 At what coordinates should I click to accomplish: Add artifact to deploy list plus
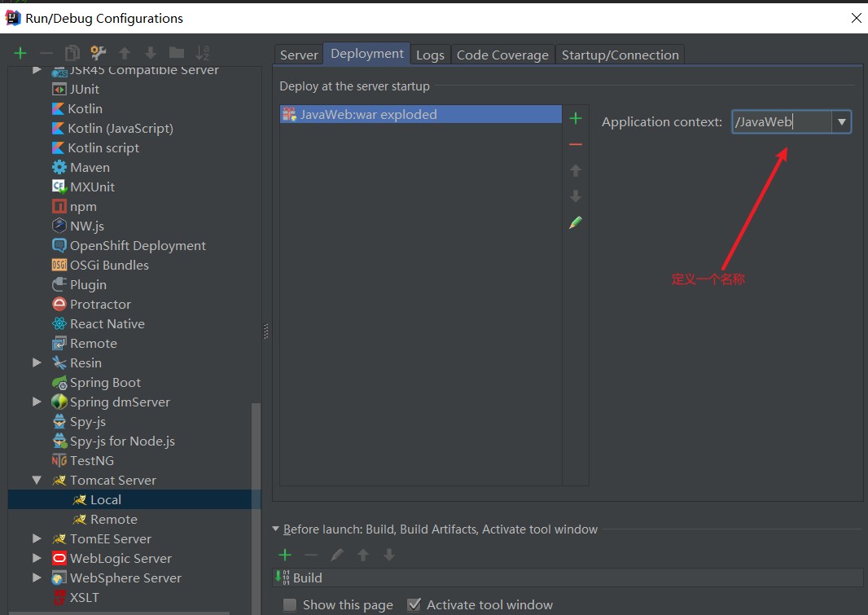click(576, 118)
